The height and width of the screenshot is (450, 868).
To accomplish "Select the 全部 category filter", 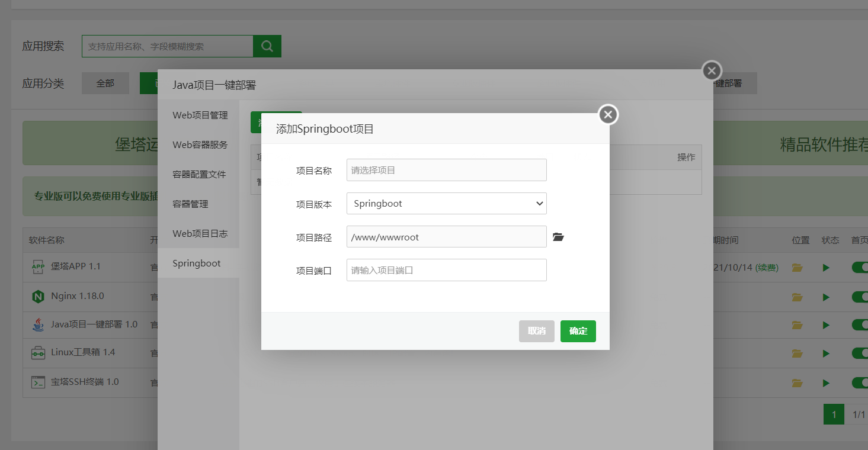I will click(105, 83).
